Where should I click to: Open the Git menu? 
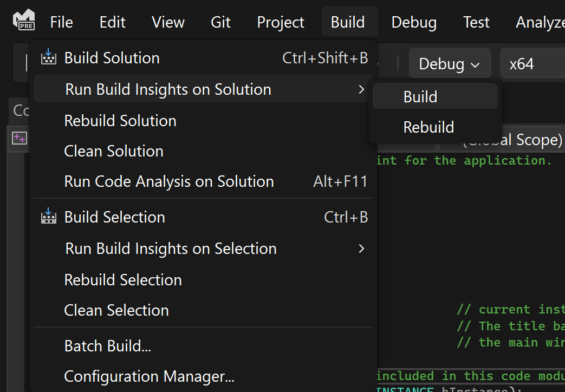(220, 22)
